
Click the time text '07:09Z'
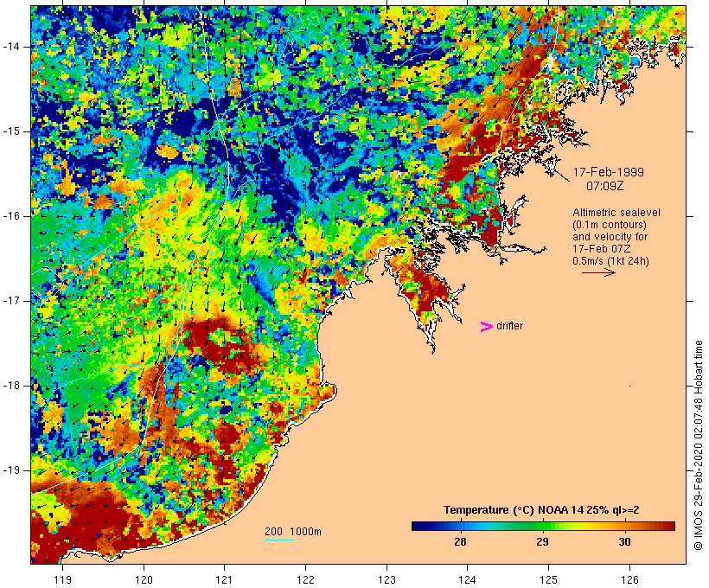click(x=605, y=186)
